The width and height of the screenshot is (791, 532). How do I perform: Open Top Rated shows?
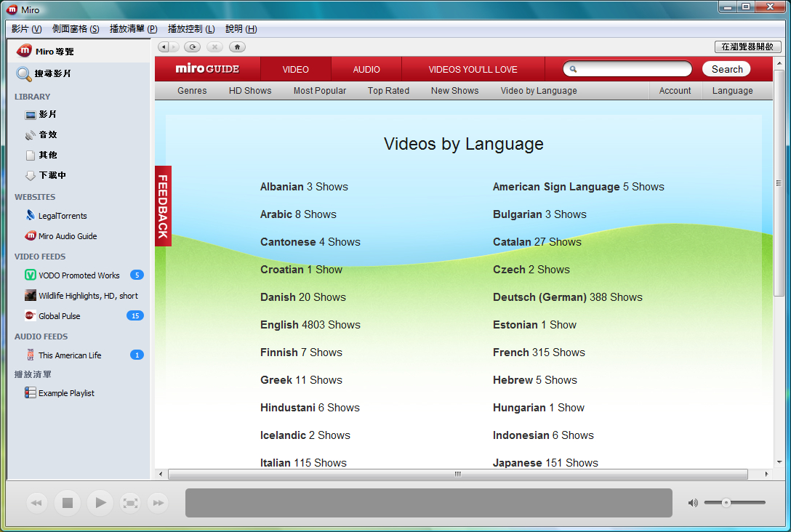(x=388, y=91)
